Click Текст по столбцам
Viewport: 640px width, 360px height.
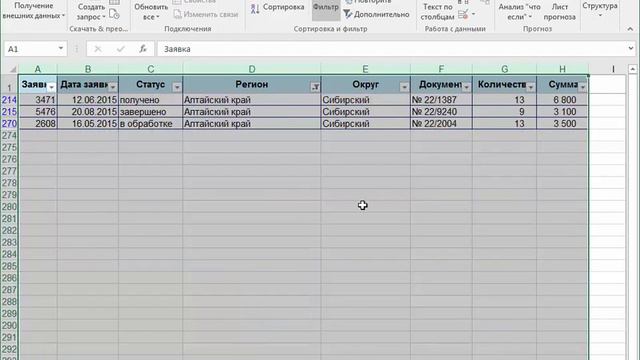tap(438, 11)
